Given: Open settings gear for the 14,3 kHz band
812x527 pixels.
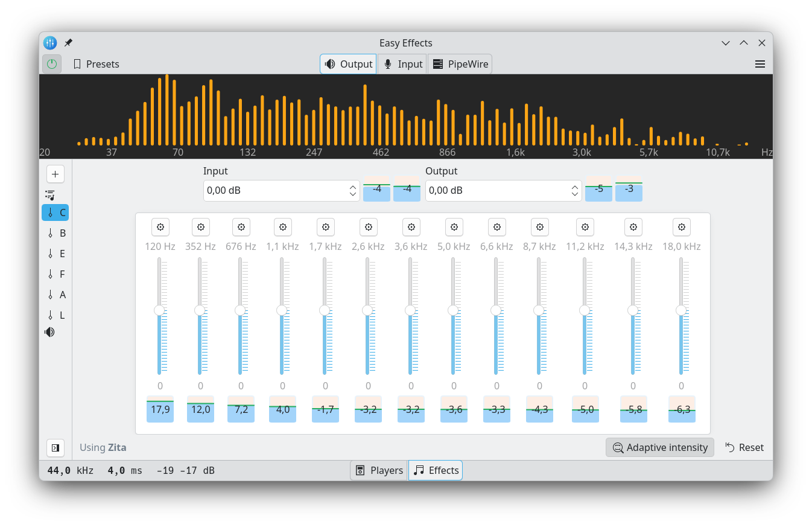Looking at the screenshot, I should tap(633, 227).
